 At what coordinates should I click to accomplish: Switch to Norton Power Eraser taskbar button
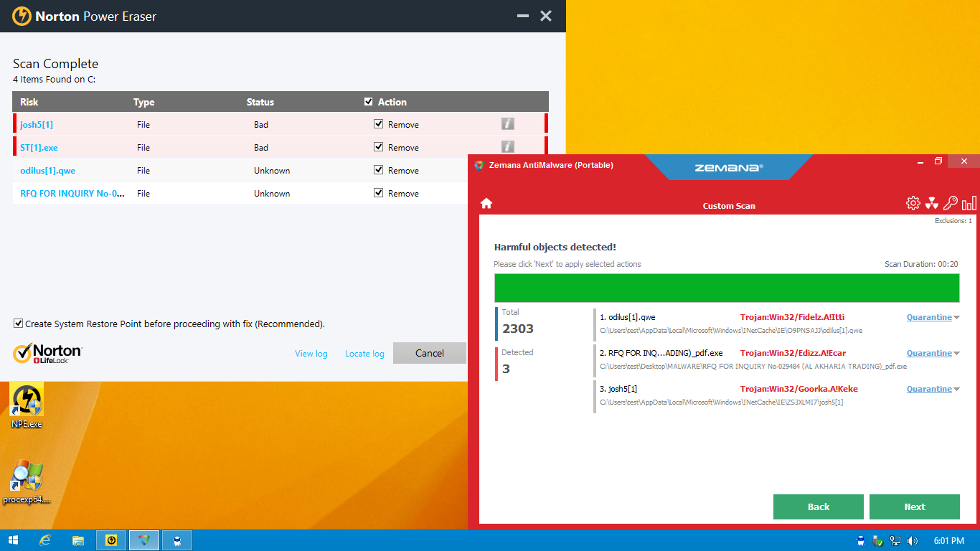coord(111,540)
